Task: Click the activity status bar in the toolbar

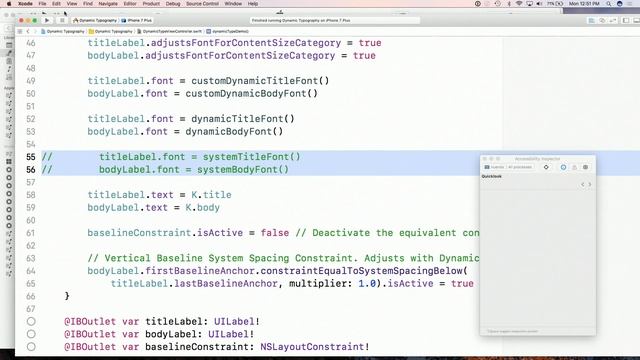Action: point(335,20)
